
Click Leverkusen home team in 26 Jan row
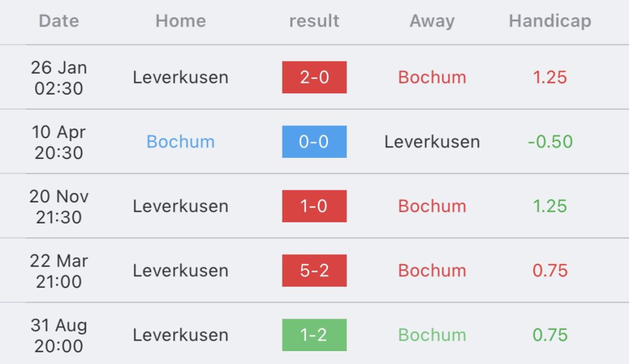click(181, 77)
